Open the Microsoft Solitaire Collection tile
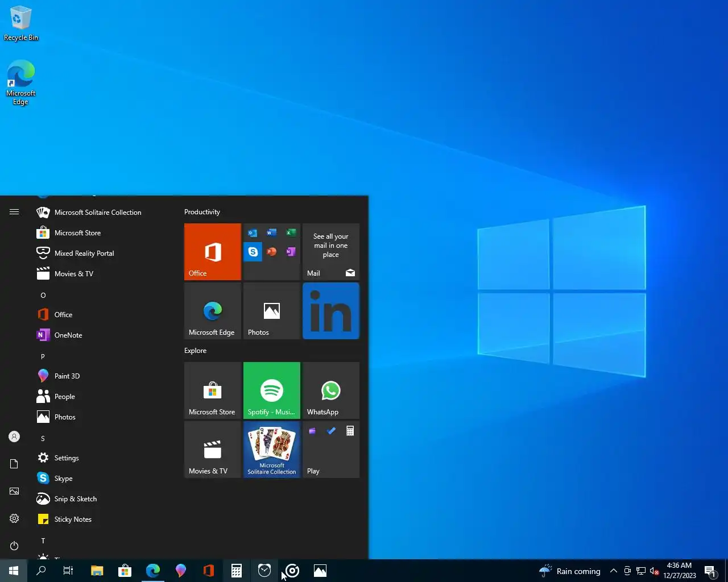This screenshot has width=728, height=582. (272, 450)
